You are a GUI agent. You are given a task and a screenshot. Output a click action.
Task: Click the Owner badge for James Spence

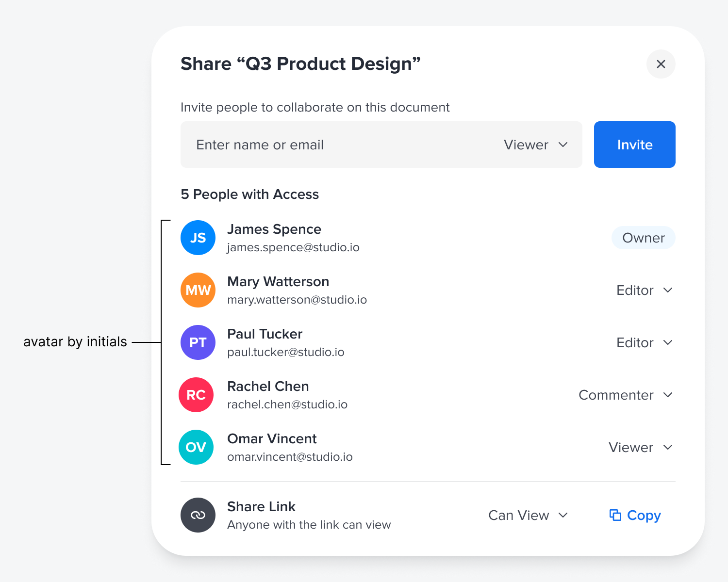pos(643,238)
